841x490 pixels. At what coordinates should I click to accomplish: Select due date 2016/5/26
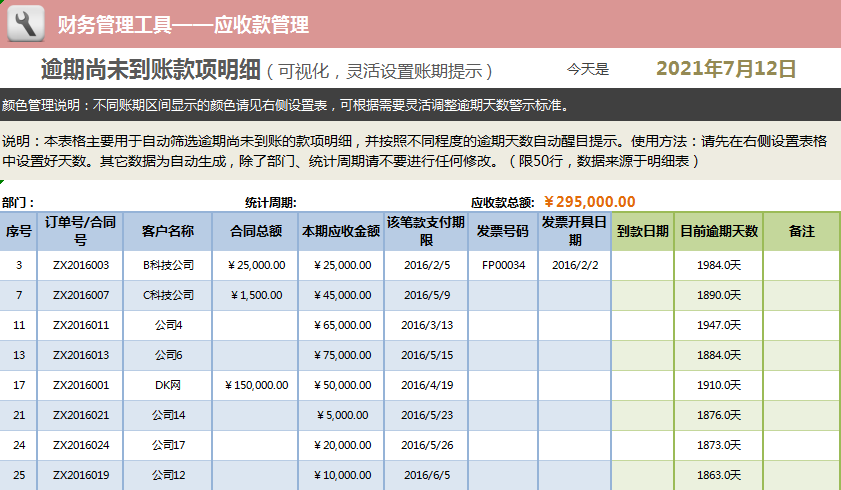click(x=427, y=445)
